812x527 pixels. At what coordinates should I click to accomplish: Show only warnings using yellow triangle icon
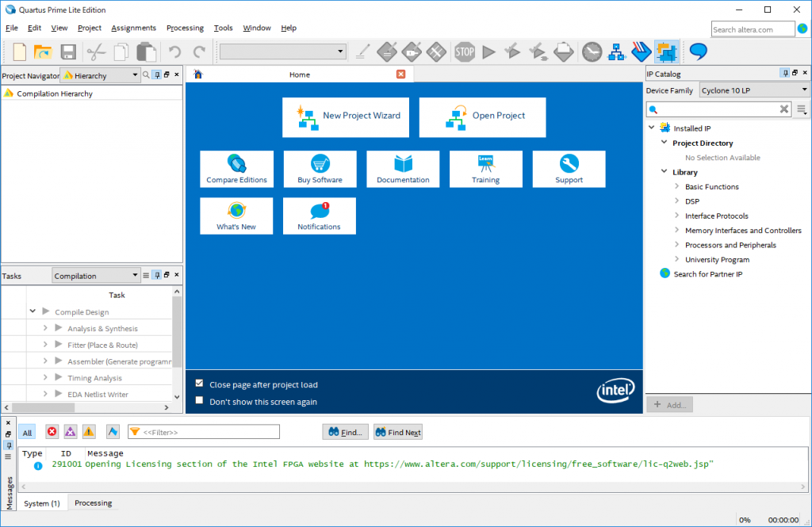[x=89, y=431]
